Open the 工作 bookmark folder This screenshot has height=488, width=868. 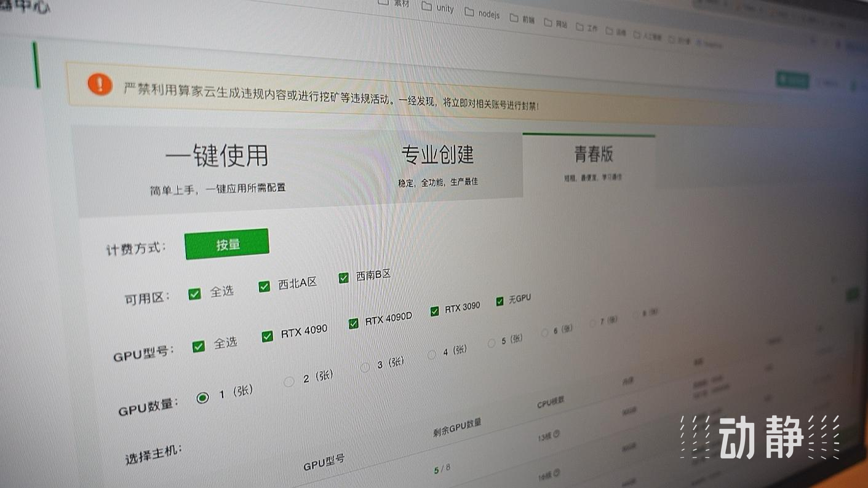pos(587,27)
